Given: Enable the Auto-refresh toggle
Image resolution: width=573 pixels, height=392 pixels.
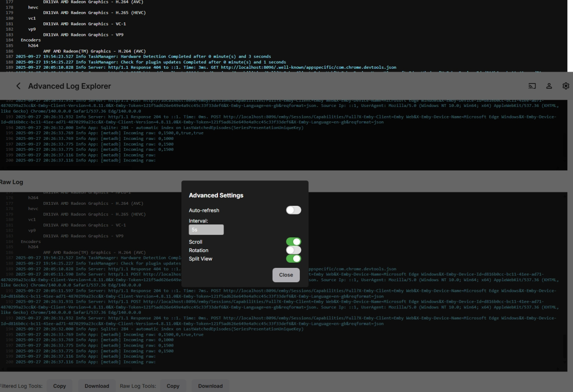Looking at the screenshot, I should (293, 210).
